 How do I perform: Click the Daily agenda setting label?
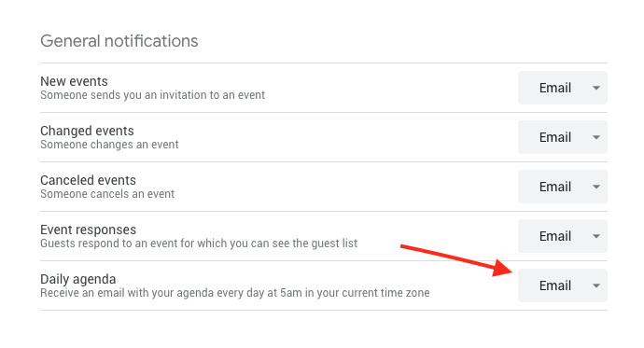[78, 279]
